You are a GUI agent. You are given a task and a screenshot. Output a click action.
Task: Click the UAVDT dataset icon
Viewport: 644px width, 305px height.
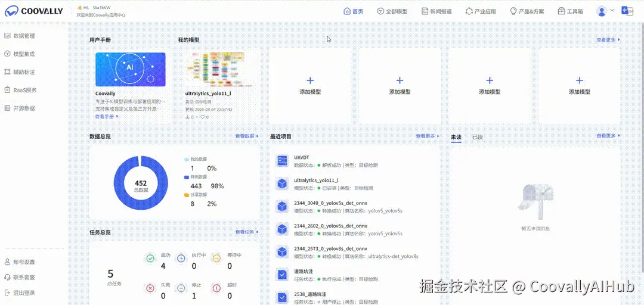coord(281,161)
